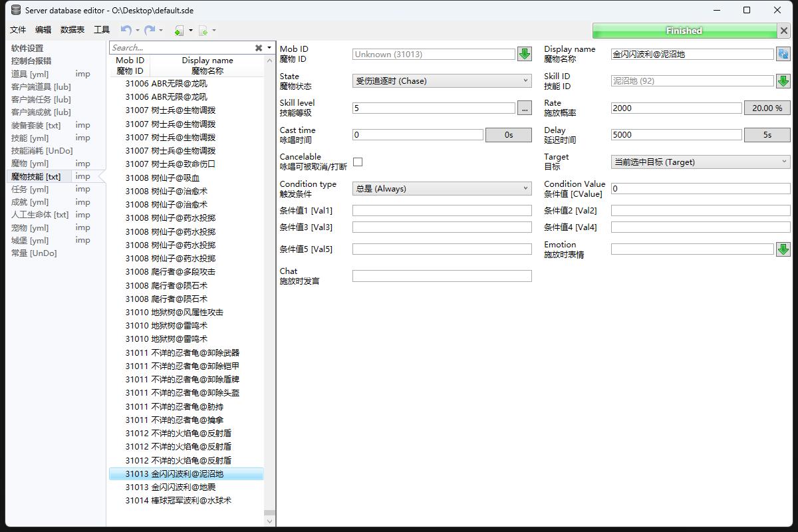This screenshot has width=798, height=532.
Task: Toggle the Cancelable checkbox
Action: (358, 162)
